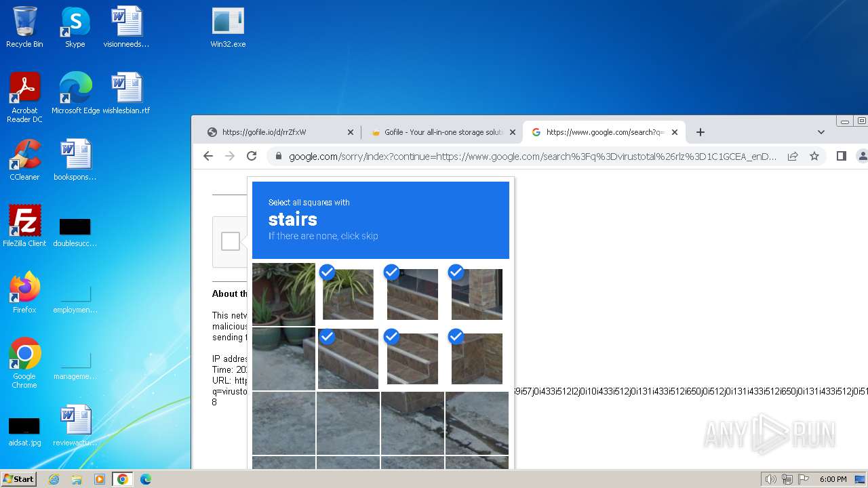Open the reviewactu Word document icon

pos(75,425)
